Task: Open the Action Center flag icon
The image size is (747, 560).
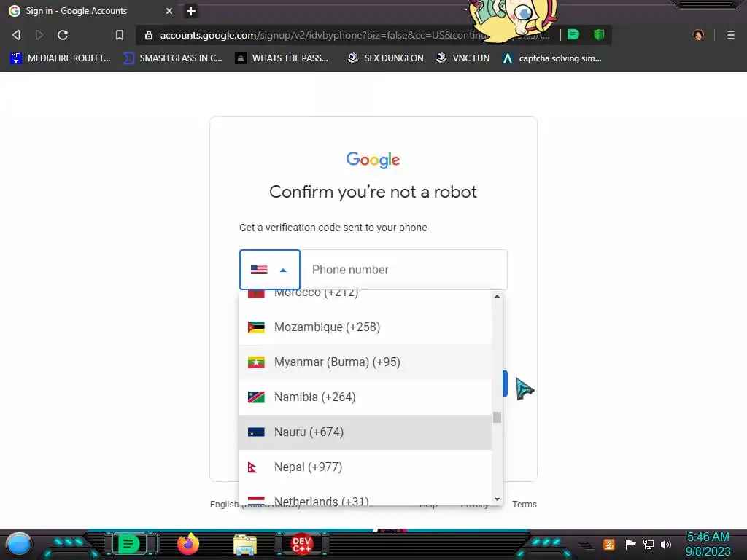Action: 631,544
